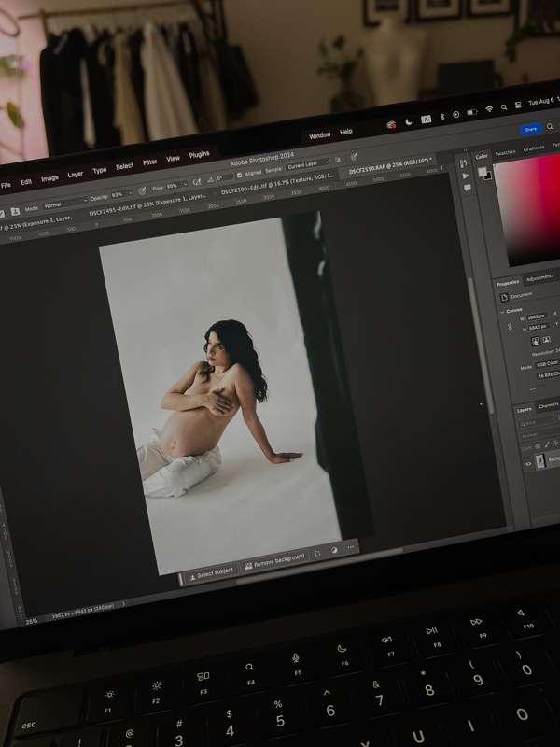The height and width of the screenshot is (747, 560).
Task: Switch to the Gradients panel tab
Action: (x=533, y=148)
